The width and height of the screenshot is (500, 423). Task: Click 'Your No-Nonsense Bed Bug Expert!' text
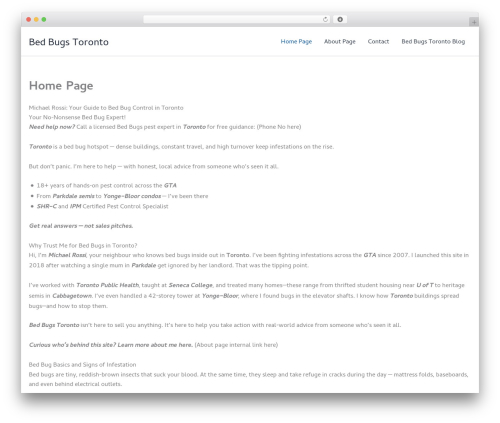pos(77,117)
